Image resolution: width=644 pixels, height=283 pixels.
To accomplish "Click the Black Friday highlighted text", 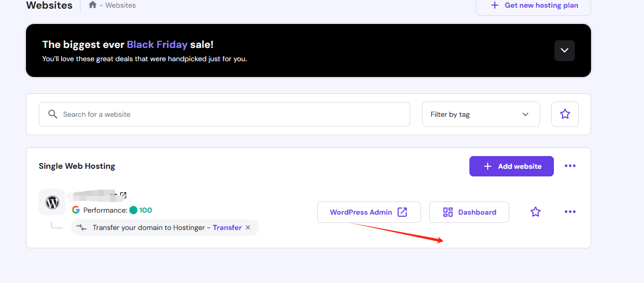I will tap(157, 44).
